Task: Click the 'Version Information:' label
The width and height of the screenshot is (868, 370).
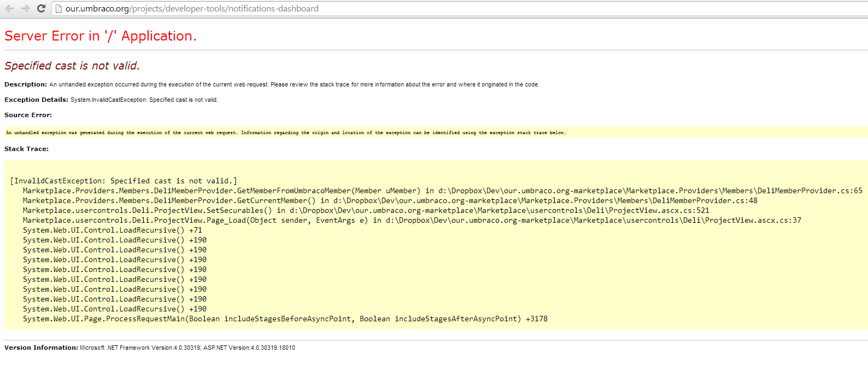Action: pyautogui.click(x=41, y=348)
